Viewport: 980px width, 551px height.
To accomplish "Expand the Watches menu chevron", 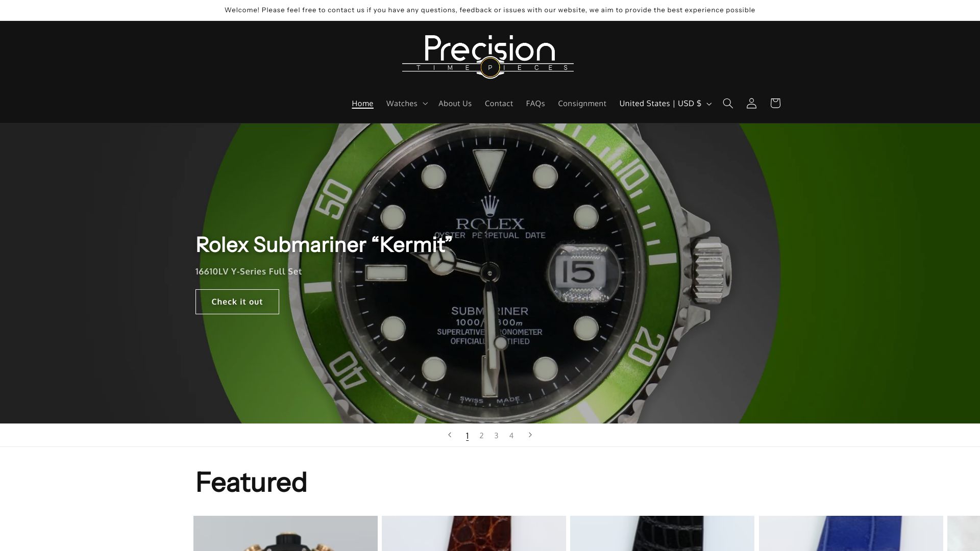I will (x=425, y=104).
